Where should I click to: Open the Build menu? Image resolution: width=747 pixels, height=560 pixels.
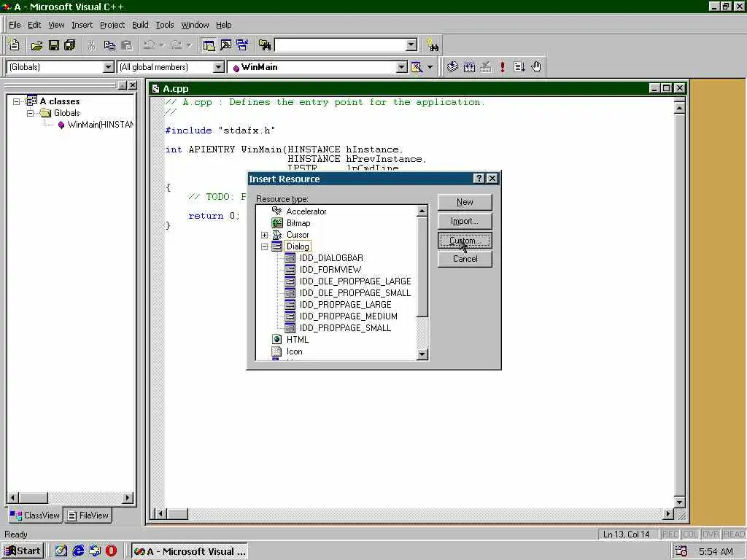pyautogui.click(x=140, y=25)
